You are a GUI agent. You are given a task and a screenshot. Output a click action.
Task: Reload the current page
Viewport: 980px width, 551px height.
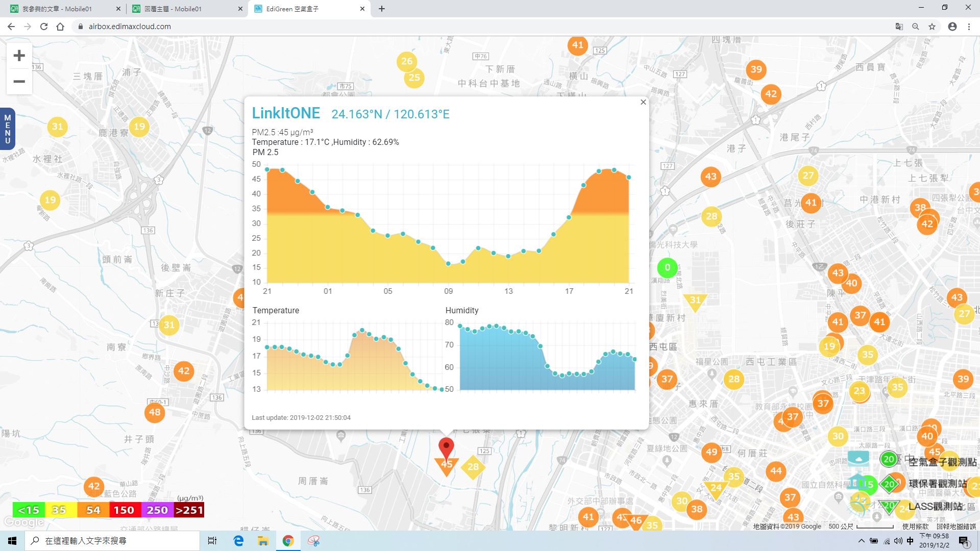[44, 27]
